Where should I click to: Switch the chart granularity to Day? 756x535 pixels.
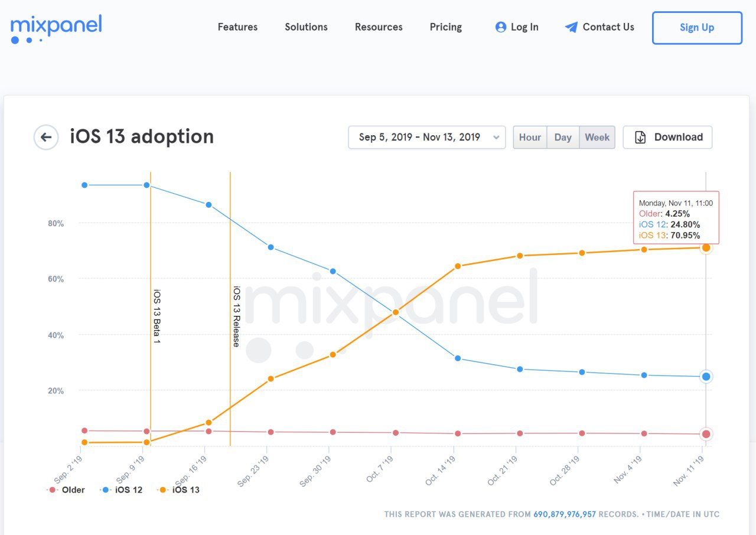click(x=563, y=138)
